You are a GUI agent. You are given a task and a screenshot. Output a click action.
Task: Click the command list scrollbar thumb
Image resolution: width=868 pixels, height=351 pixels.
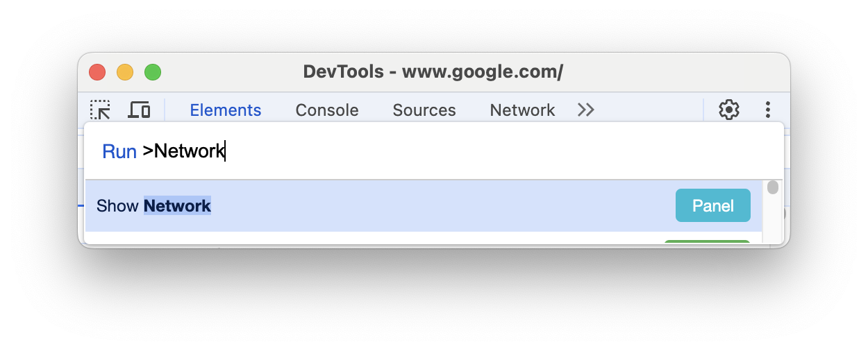pyautogui.click(x=772, y=187)
